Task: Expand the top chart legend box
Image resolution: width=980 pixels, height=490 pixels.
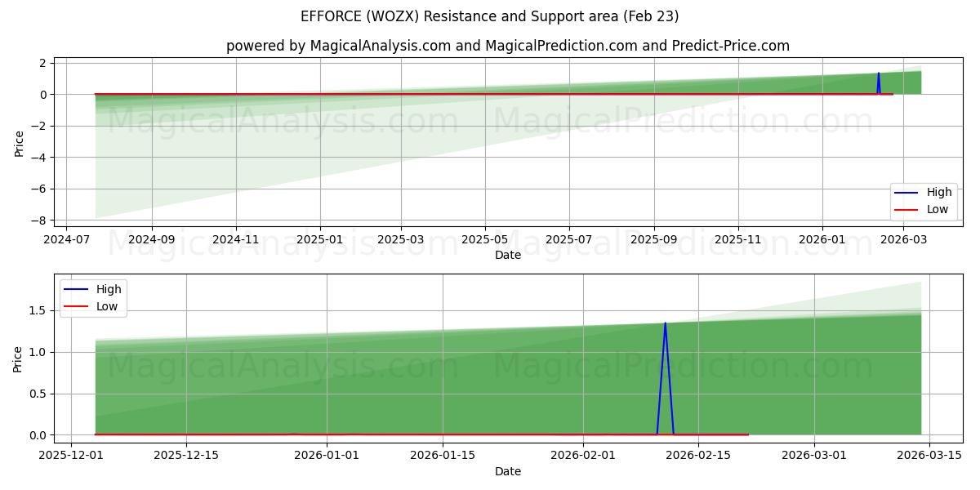Action: pos(923,200)
